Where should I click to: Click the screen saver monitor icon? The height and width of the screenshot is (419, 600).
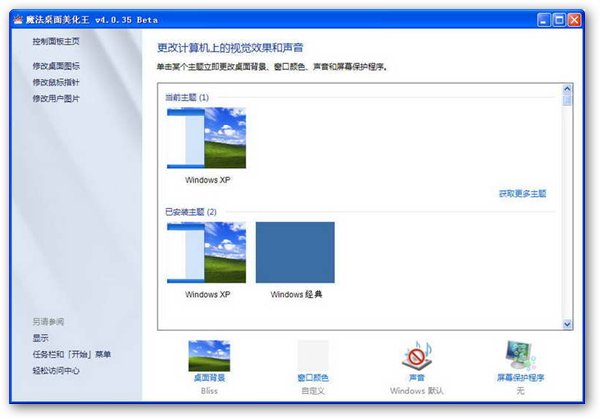(520, 356)
